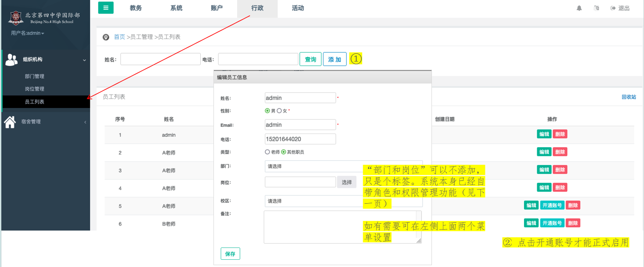Image resolution: width=644 pixels, height=267 pixels.
Task: Choose the 老师 type radio button
Action: 267,152
